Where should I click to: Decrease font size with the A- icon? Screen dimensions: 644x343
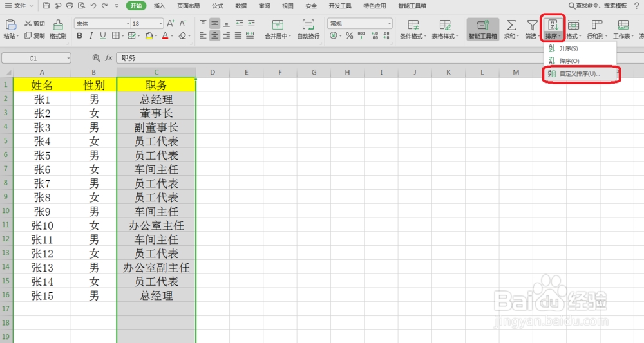click(x=183, y=23)
